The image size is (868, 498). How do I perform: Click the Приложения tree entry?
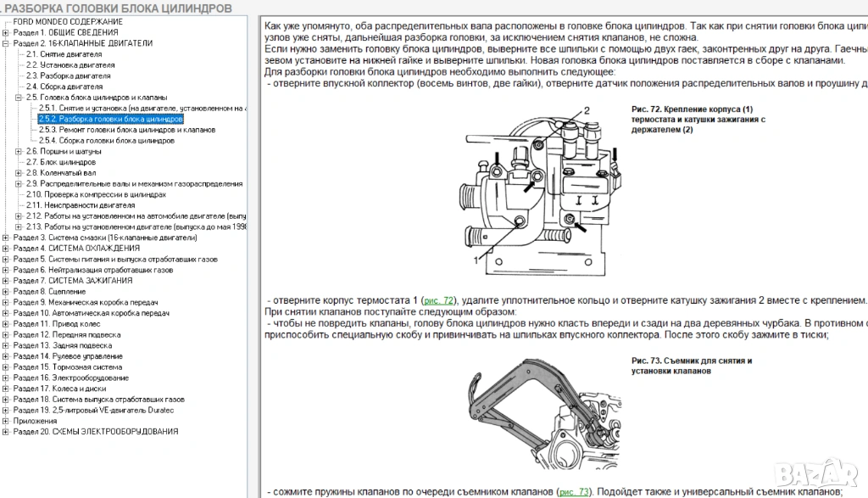click(35, 420)
